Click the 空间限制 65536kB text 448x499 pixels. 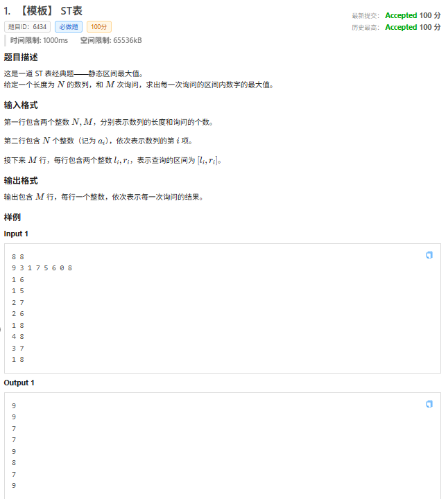(111, 40)
